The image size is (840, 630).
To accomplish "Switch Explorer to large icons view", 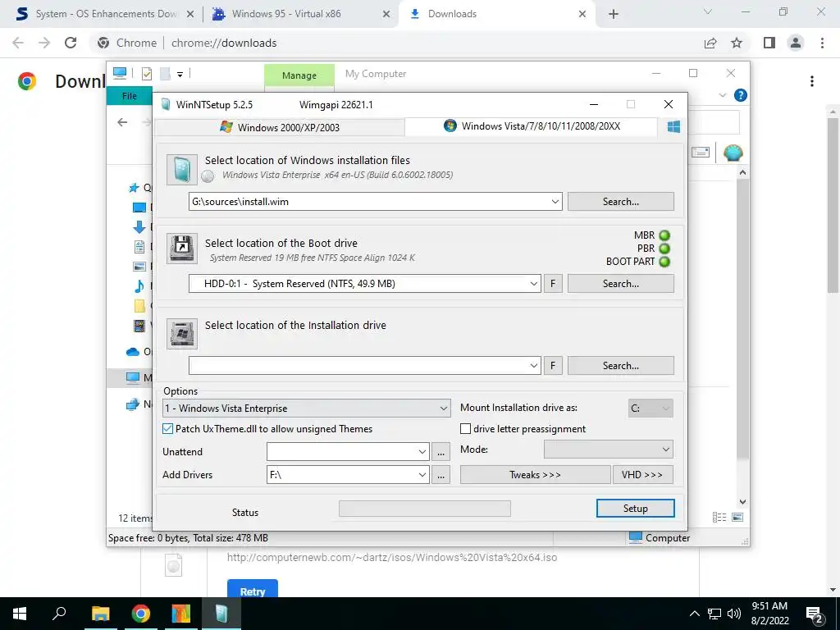I will click(737, 517).
